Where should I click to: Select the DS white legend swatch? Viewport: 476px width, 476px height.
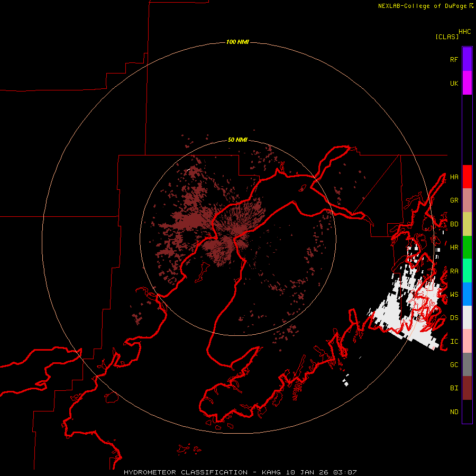(467, 317)
